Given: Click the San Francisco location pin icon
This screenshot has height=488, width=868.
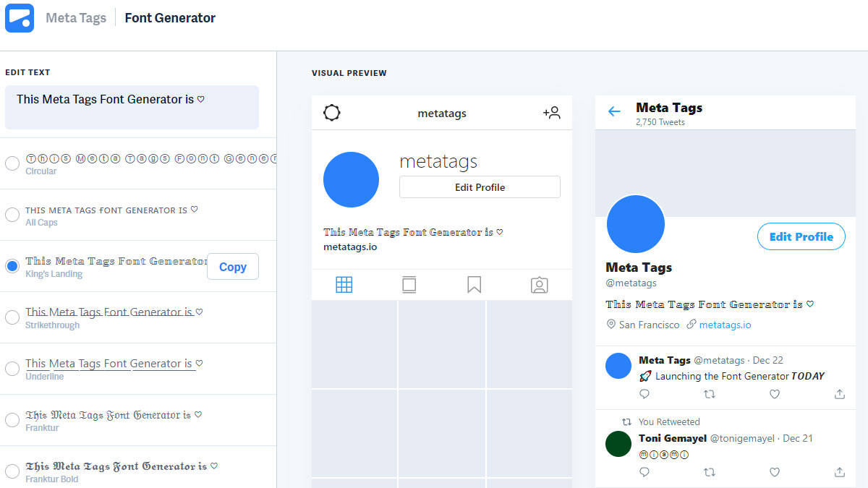Looking at the screenshot, I should point(611,325).
